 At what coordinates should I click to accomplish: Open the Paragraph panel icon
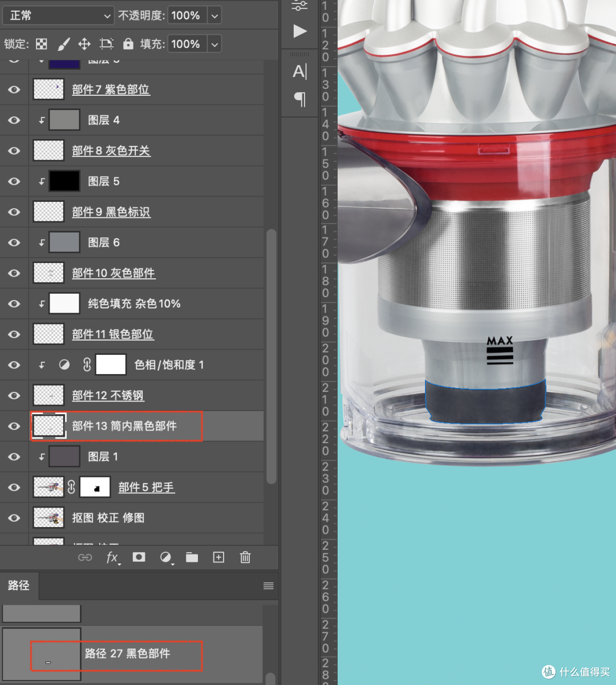[x=299, y=99]
